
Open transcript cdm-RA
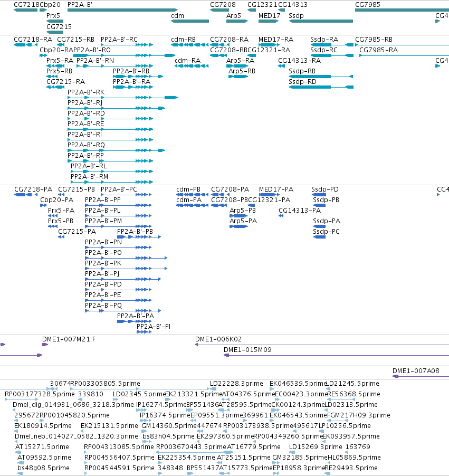(x=188, y=61)
